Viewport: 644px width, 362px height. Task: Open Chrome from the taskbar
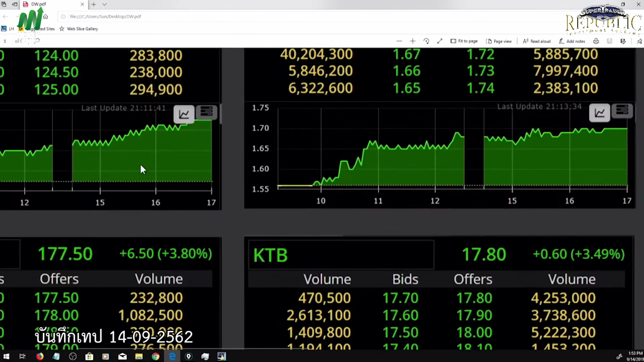pos(155,356)
